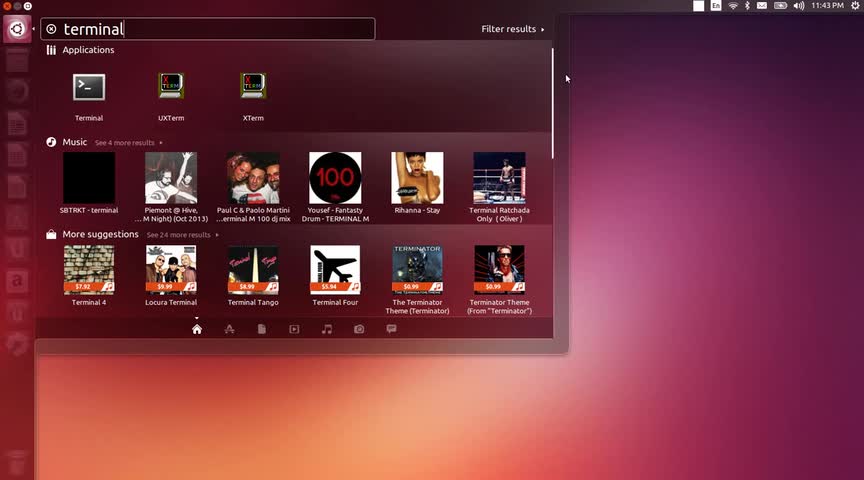Close the Dash with the red button
Viewport: 864px width, 480px height.
click(x=7, y=6)
